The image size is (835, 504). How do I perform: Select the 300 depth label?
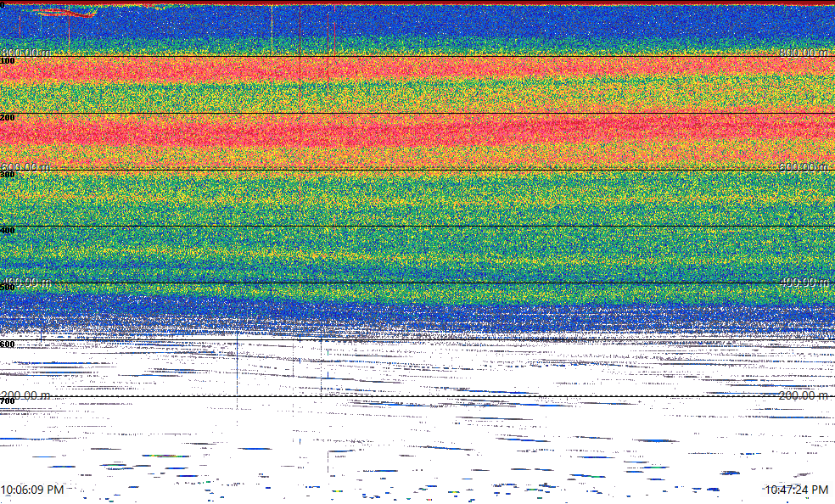8,174
